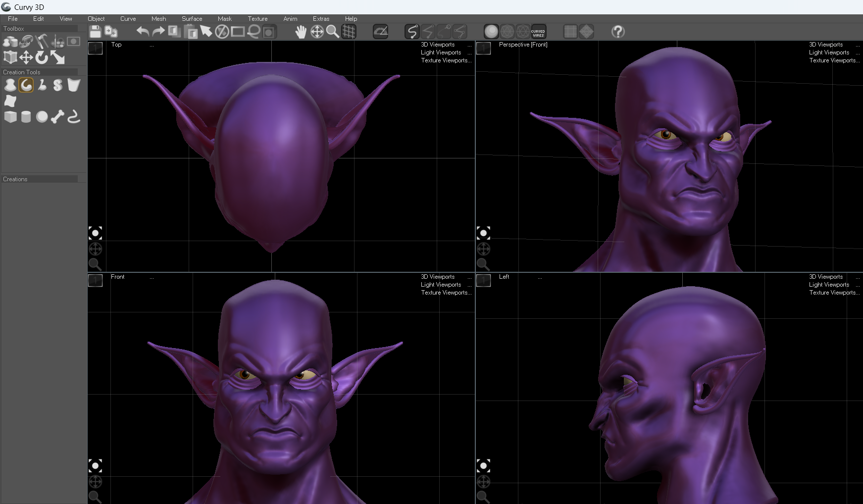Image resolution: width=863 pixels, height=504 pixels.
Task: Click the Paste clipboard icon
Action: [190, 32]
